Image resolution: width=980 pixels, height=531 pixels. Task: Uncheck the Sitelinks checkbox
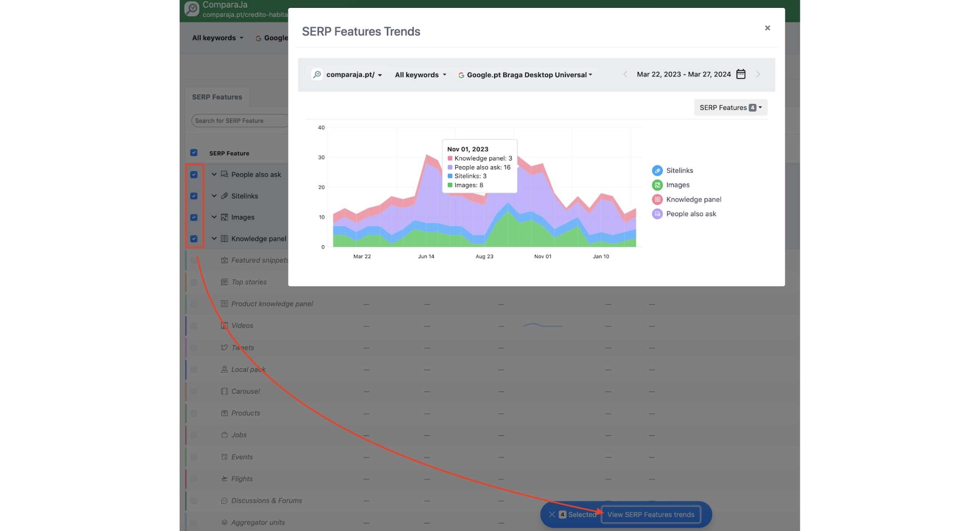(x=194, y=196)
